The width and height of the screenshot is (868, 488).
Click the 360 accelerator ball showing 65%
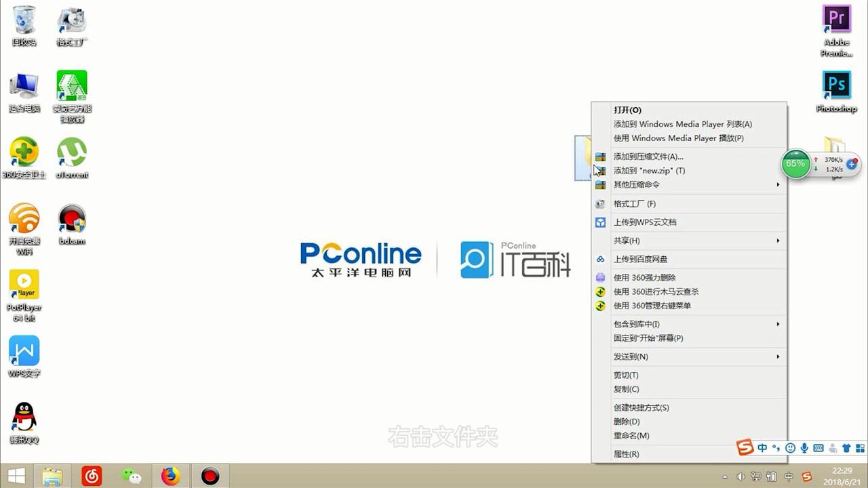(795, 164)
